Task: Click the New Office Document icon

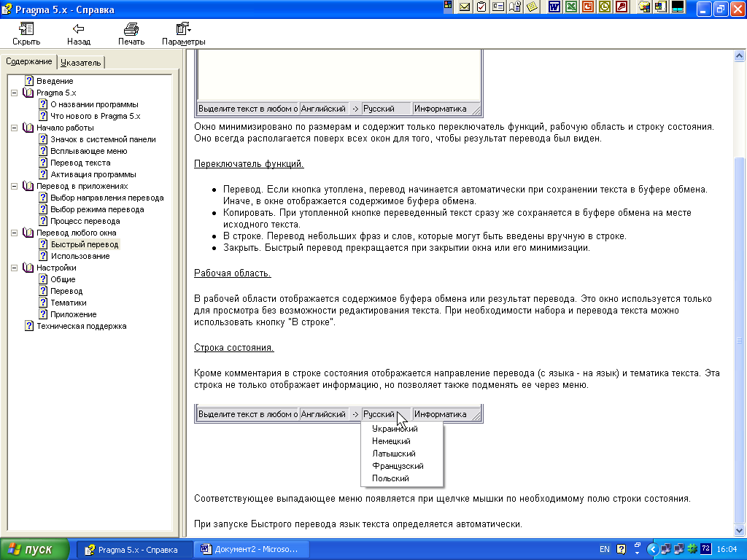Action: 661,7
